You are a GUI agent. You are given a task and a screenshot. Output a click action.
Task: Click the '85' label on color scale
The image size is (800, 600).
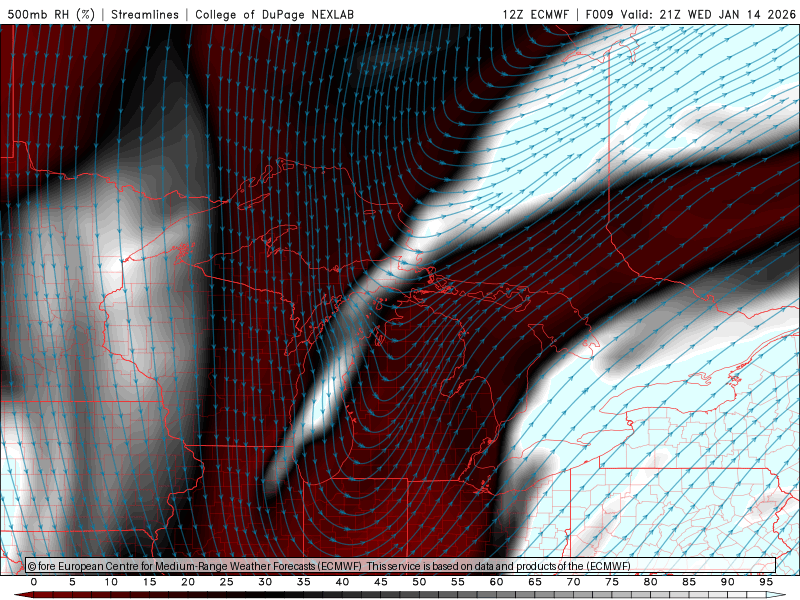[x=689, y=582]
